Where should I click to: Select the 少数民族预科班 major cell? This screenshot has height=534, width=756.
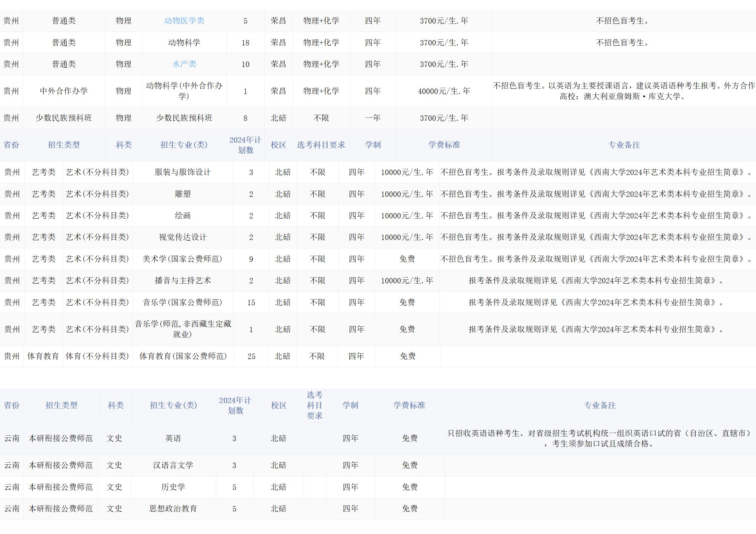[x=184, y=118]
